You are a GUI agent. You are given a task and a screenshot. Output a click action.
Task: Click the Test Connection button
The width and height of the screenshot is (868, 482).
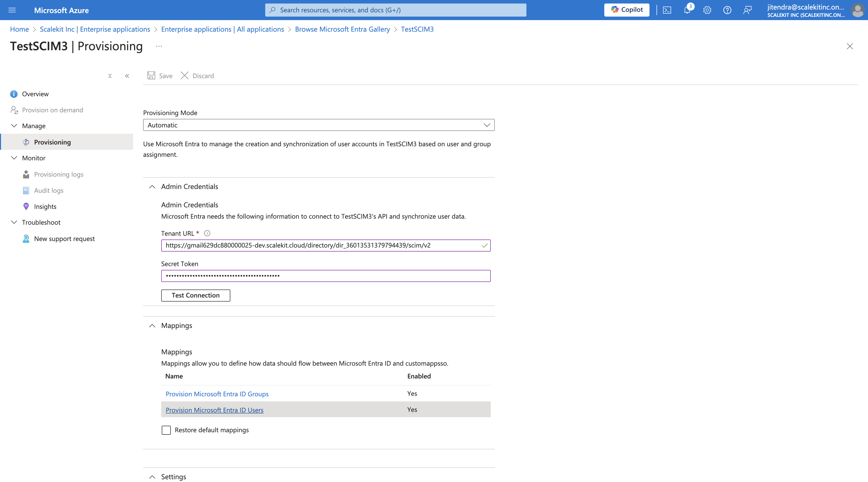(x=195, y=295)
